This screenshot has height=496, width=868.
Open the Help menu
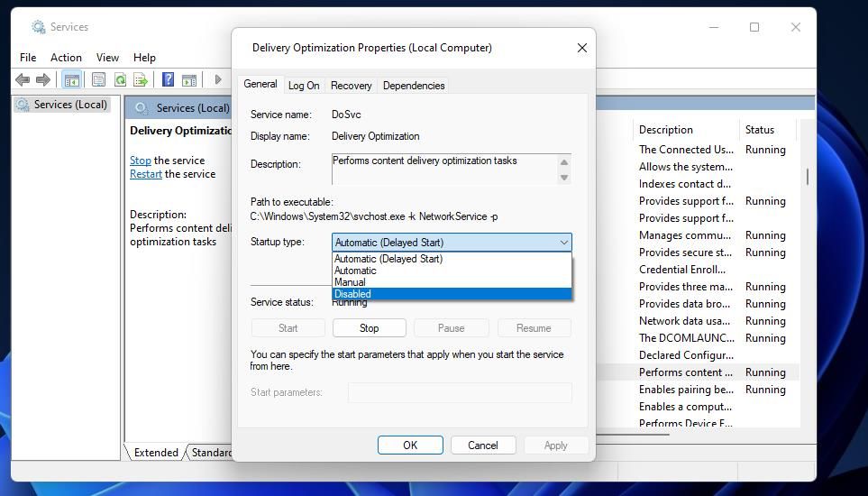[144, 58]
